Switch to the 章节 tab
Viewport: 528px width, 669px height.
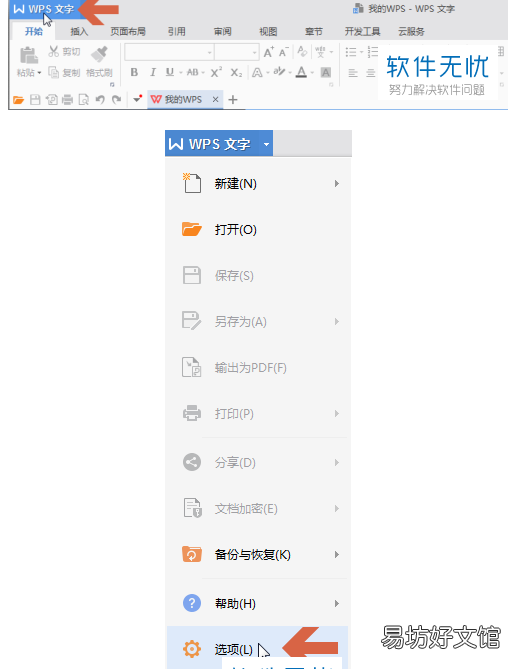click(x=314, y=31)
